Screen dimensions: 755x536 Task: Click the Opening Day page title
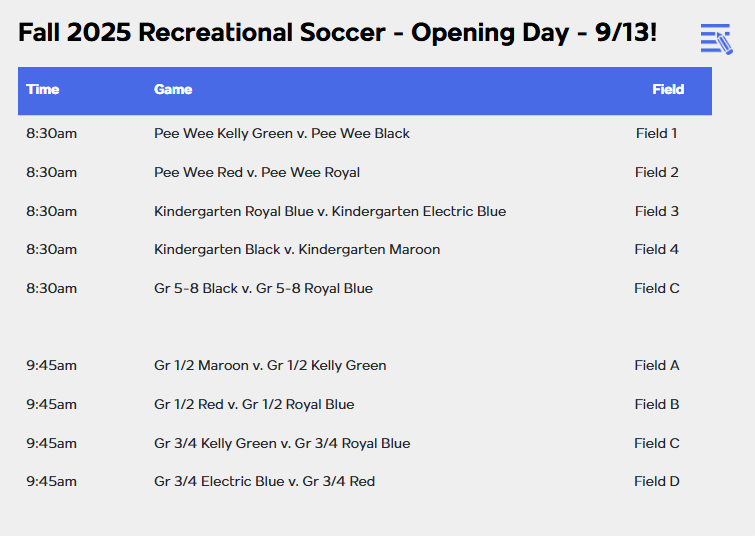point(338,33)
